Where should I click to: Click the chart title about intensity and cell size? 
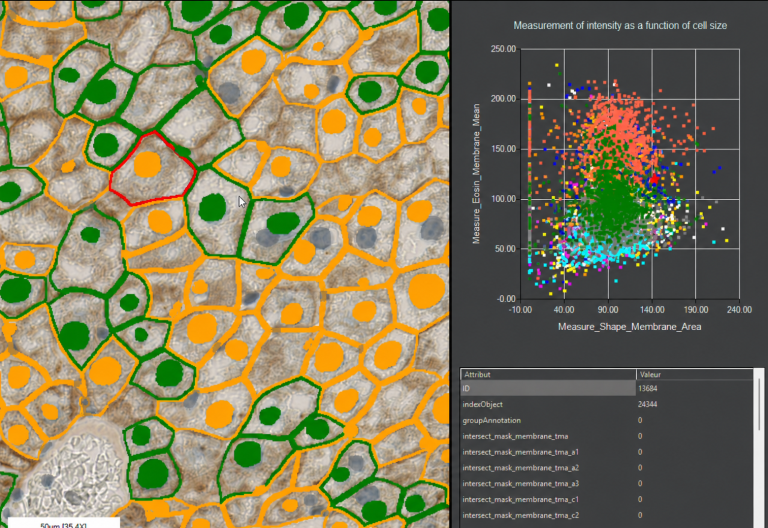(620, 25)
